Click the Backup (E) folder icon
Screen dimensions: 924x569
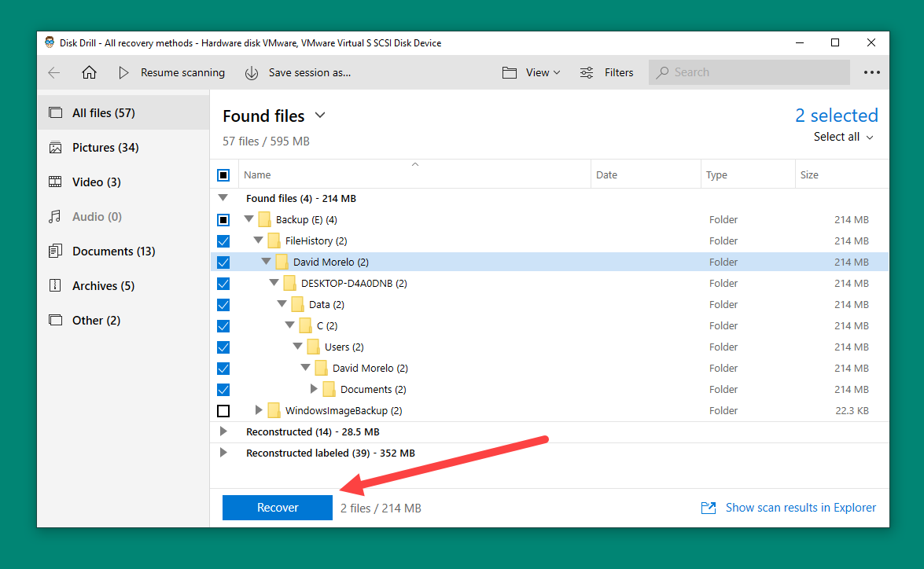(x=264, y=220)
